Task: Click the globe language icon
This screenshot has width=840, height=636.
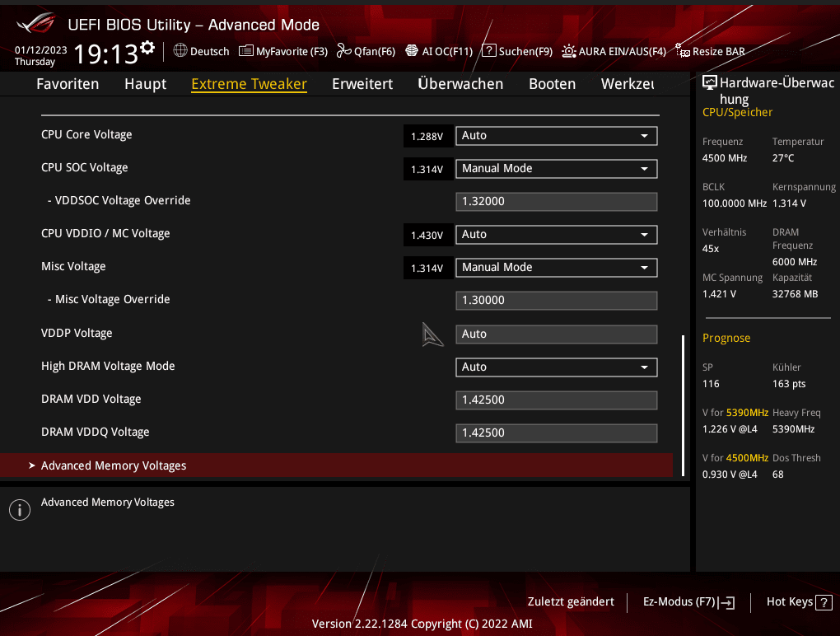Action: tap(180, 51)
